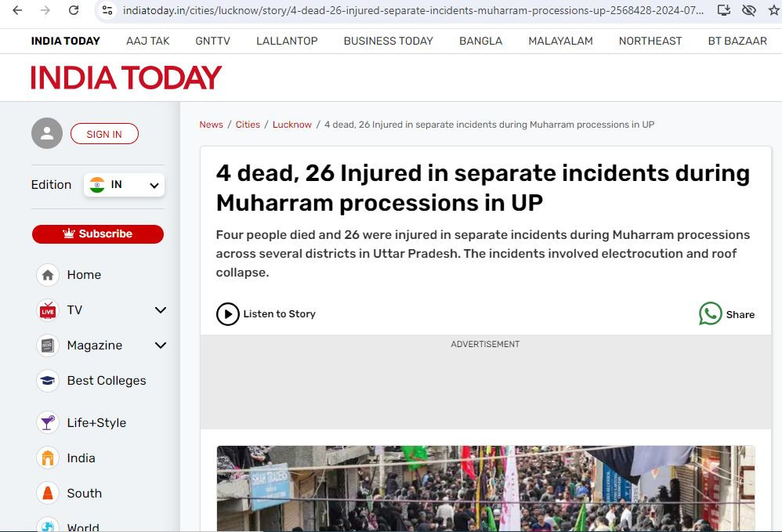Click the Muharram procession article photo
This screenshot has width=782, height=532.
click(x=486, y=489)
